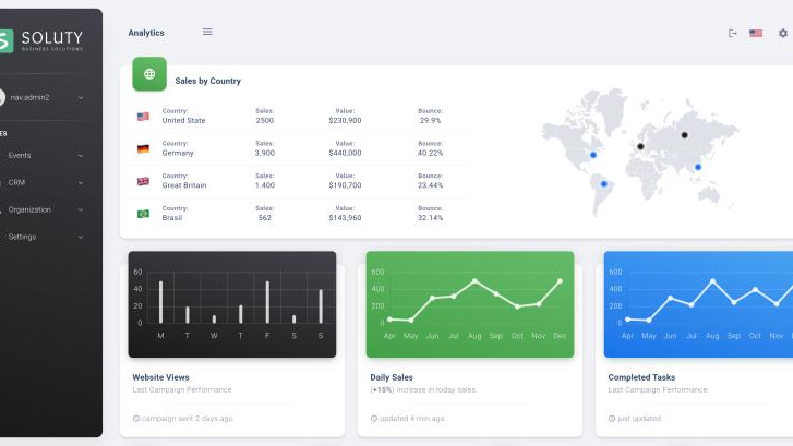
Task: Click the United States flag icon in the table
Action: pos(143,116)
